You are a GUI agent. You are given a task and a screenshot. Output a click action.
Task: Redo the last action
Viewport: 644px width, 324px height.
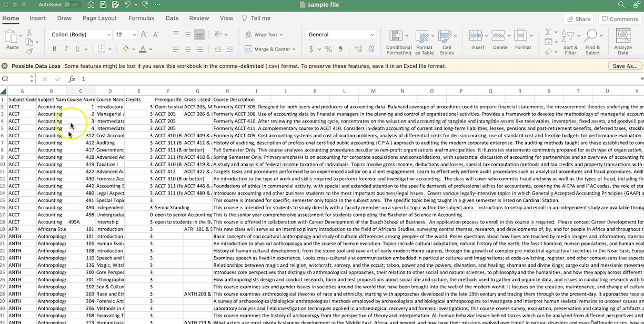(145, 5)
